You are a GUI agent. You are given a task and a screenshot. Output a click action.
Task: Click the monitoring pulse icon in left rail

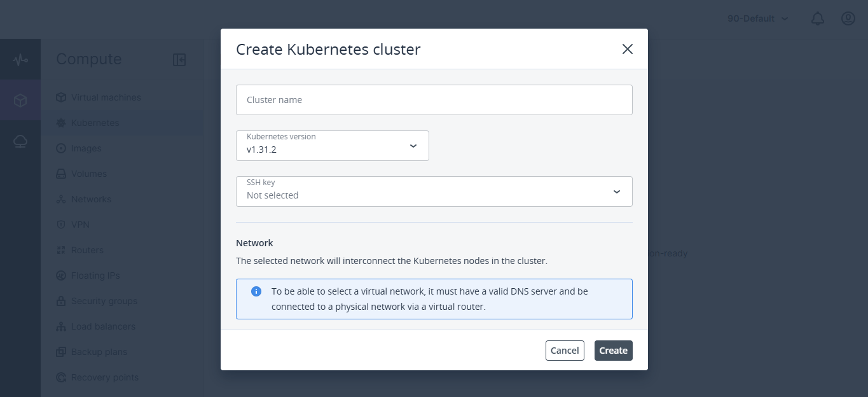(x=20, y=60)
